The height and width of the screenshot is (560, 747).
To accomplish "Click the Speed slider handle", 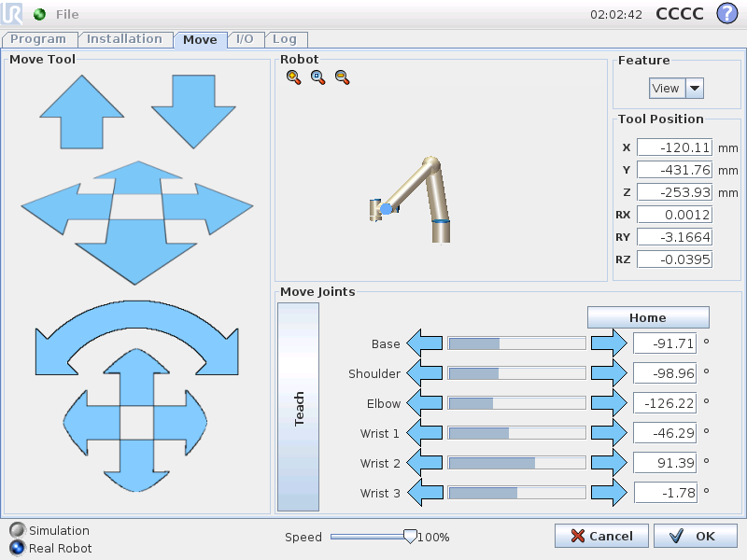I will point(409,536).
